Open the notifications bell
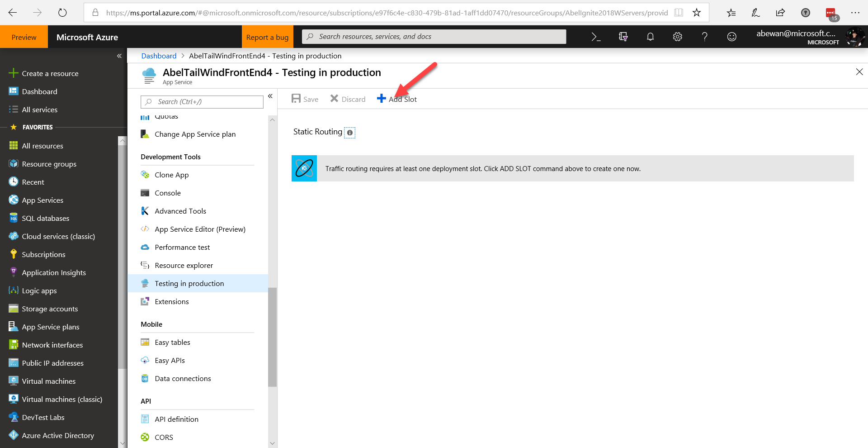Screen dimensions: 868x448 pos(650,37)
